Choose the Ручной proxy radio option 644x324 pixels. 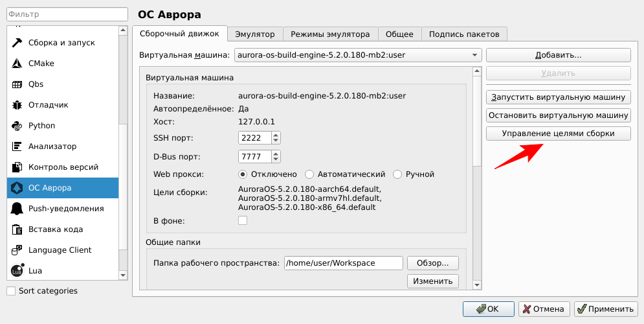click(397, 174)
